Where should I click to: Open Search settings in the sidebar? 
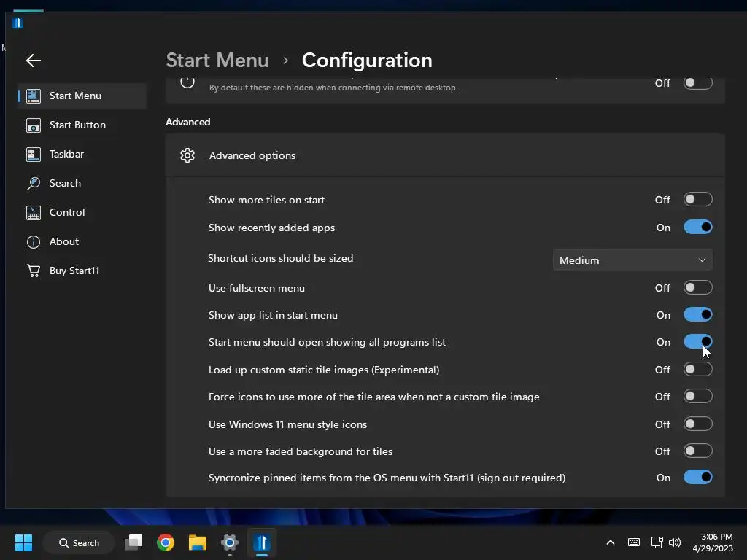tap(82, 183)
